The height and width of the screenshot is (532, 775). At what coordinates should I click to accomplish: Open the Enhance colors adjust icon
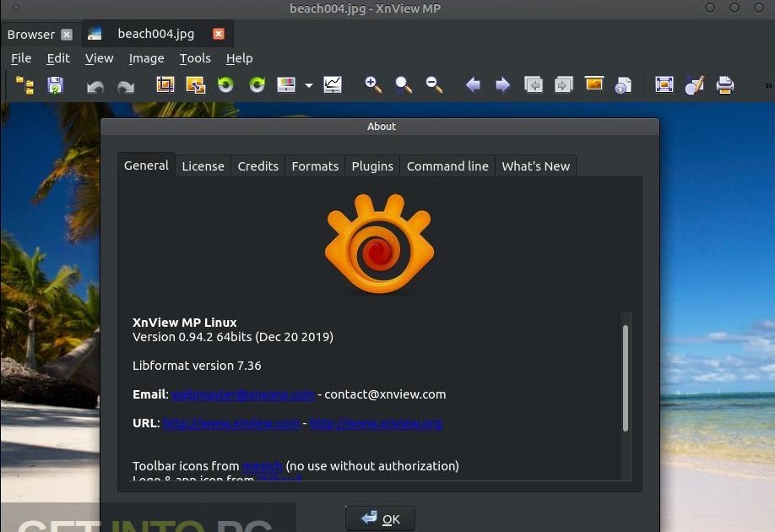tap(286, 85)
